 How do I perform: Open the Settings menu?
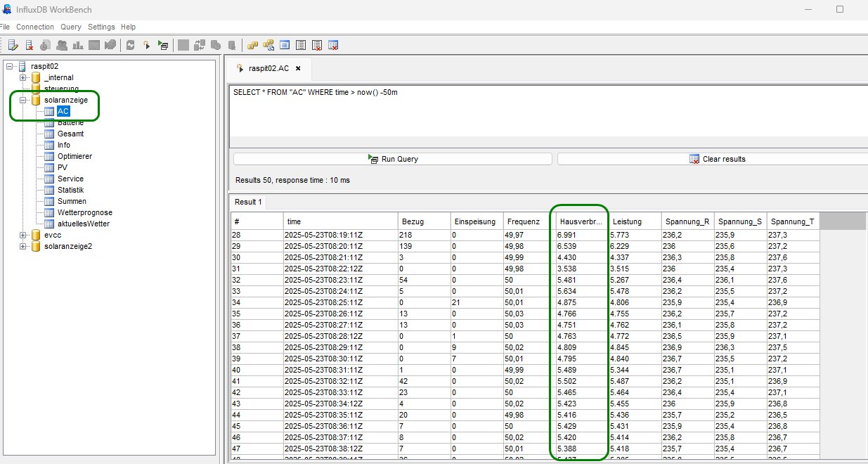(101, 27)
